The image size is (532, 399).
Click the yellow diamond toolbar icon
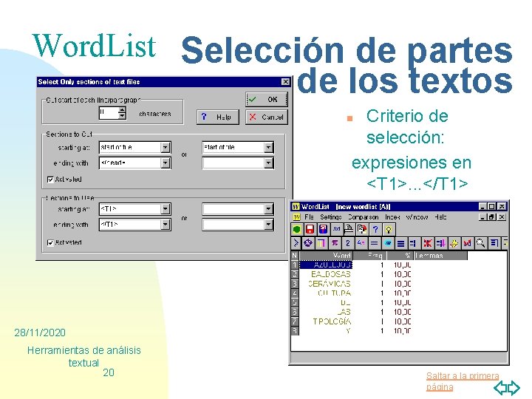(454, 243)
